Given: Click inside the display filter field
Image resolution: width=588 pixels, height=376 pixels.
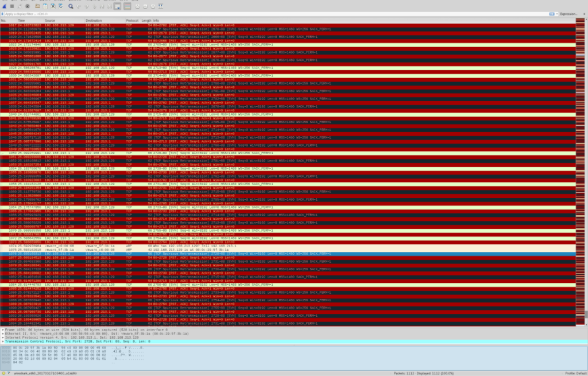Looking at the screenshot, I should tap(230, 13).
